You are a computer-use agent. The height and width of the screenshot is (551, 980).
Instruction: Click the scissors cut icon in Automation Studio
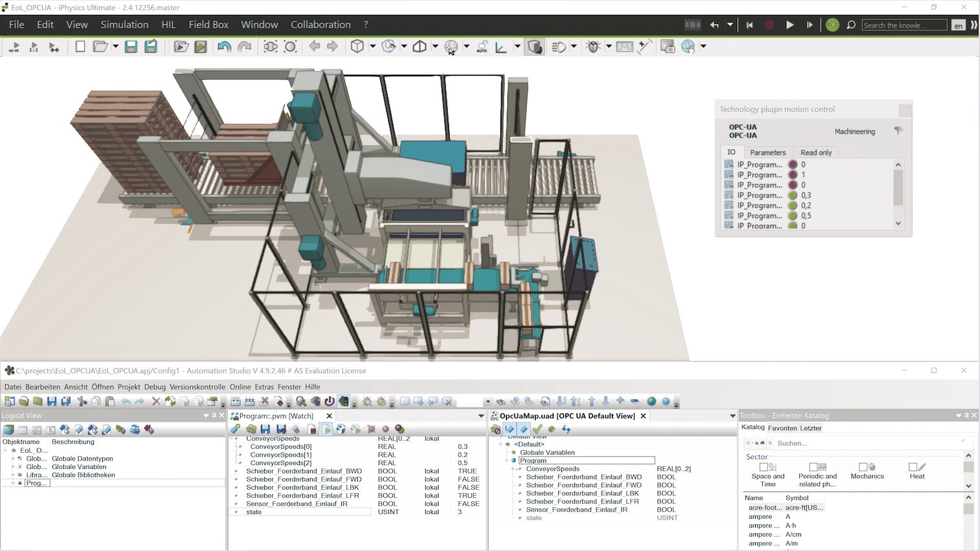tap(82, 401)
